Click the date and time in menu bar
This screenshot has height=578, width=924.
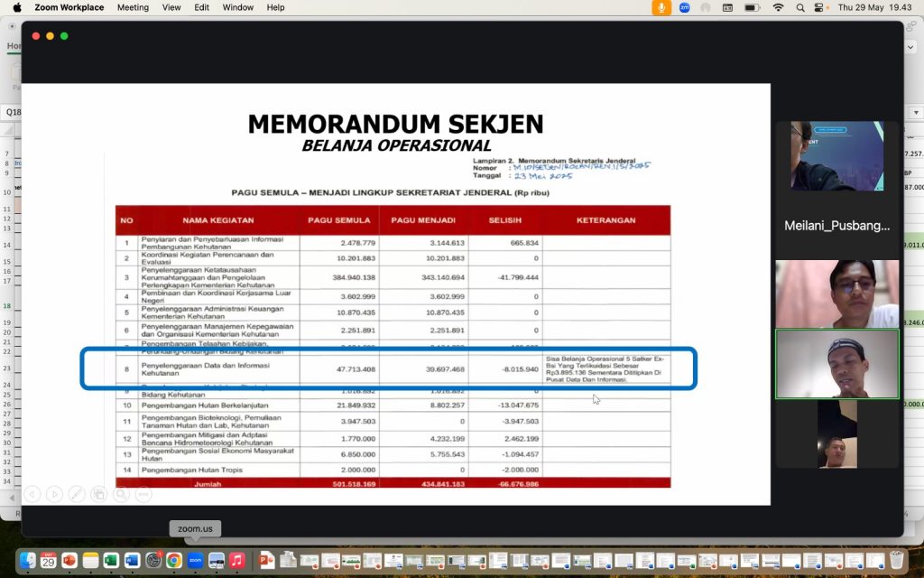873,7
